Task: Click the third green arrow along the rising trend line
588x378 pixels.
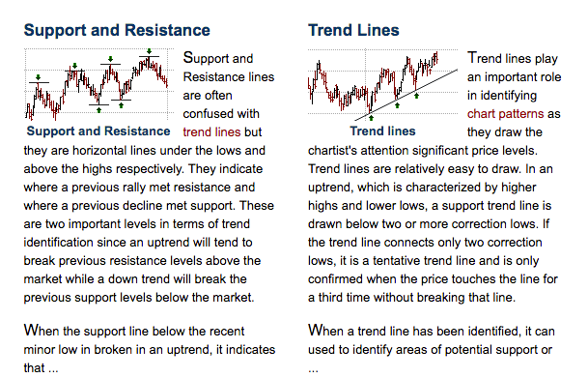Action: tap(416, 96)
